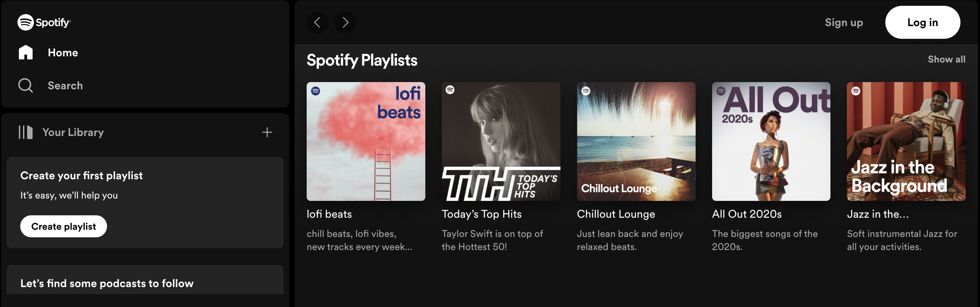Open the Spotify Playlists heading
980x307 pixels.
pos(362,60)
